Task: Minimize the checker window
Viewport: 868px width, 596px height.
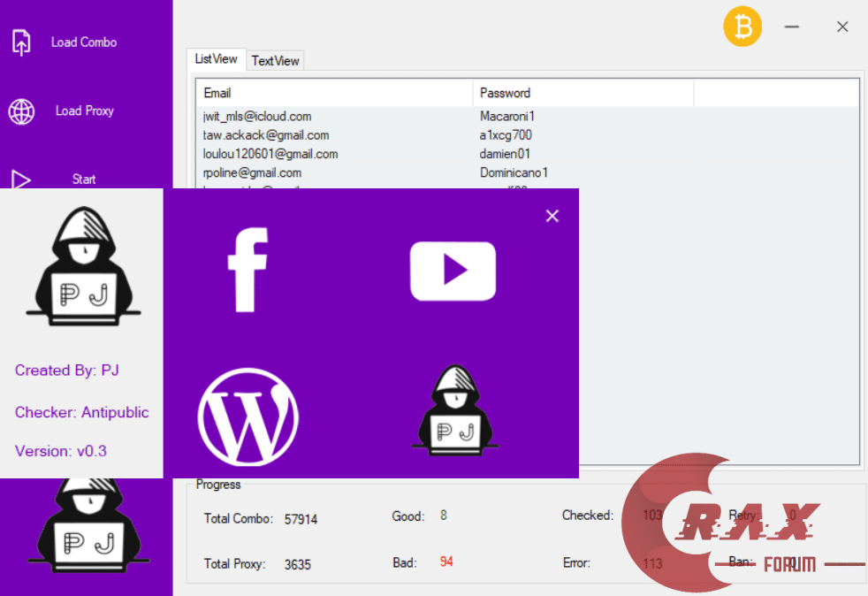Action: [x=792, y=27]
